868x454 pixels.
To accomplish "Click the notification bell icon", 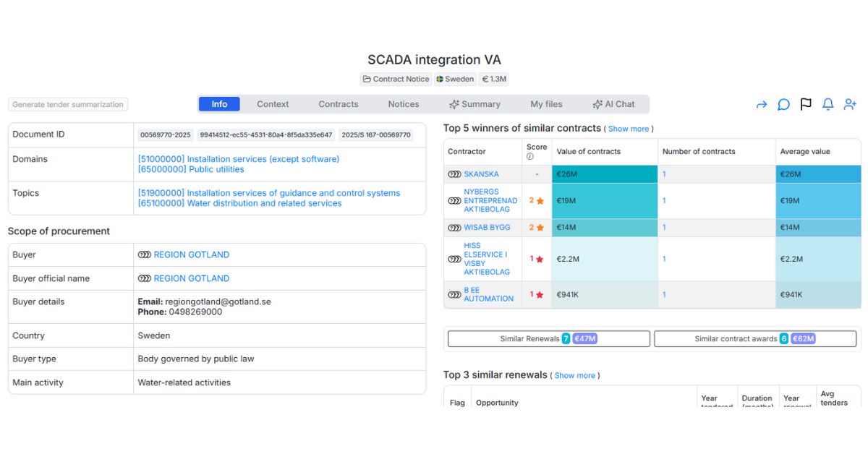I will click(x=828, y=105).
